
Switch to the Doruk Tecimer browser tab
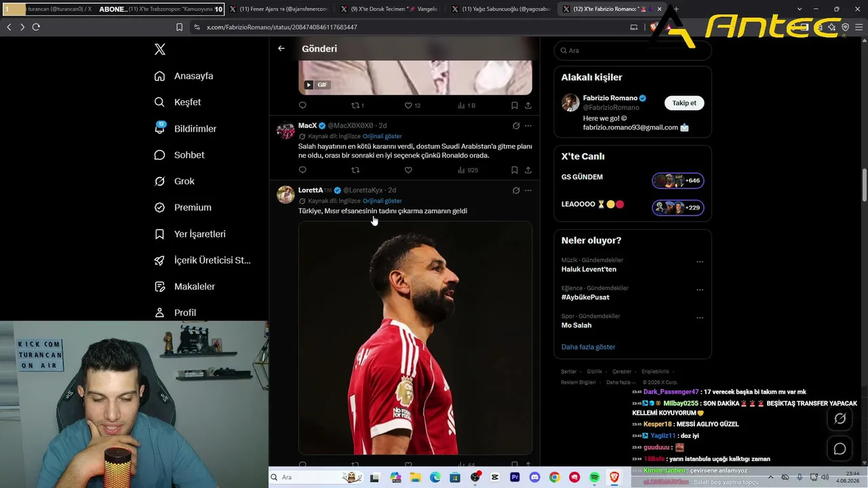390,9
